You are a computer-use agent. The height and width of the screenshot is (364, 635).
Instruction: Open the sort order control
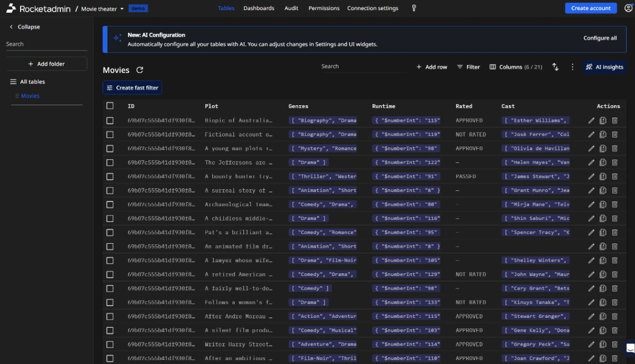(x=555, y=67)
